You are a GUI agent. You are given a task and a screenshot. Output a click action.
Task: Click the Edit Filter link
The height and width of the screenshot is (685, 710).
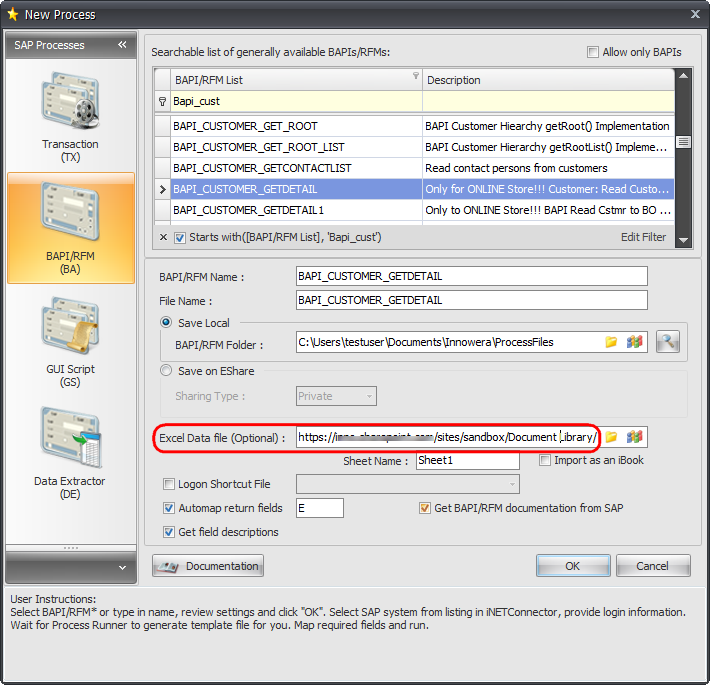click(x=643, y=237)
